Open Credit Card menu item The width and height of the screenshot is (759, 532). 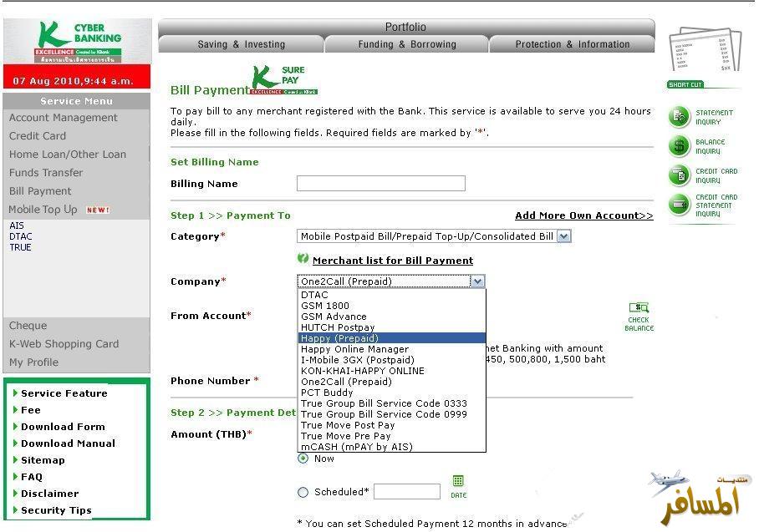pos(38,136)
